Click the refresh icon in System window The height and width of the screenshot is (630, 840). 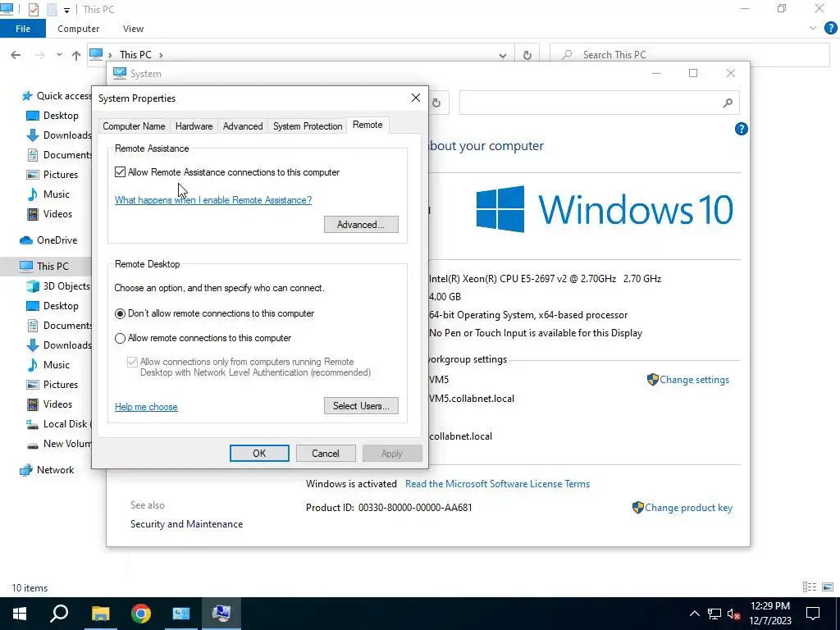(x=436, y=103)
